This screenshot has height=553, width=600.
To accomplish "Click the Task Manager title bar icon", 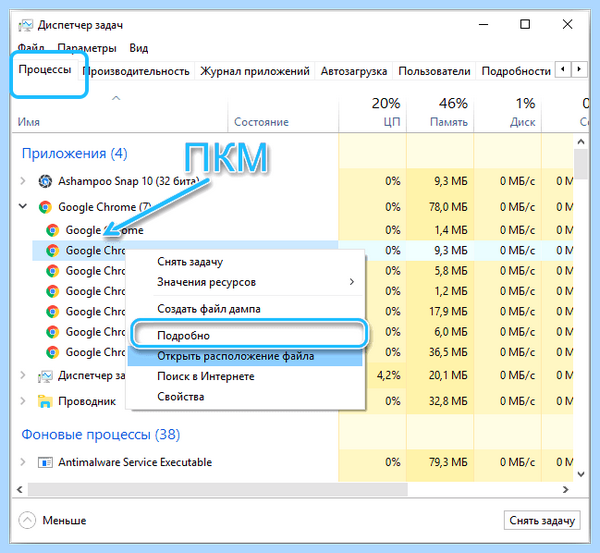I will tap(25, 25).
